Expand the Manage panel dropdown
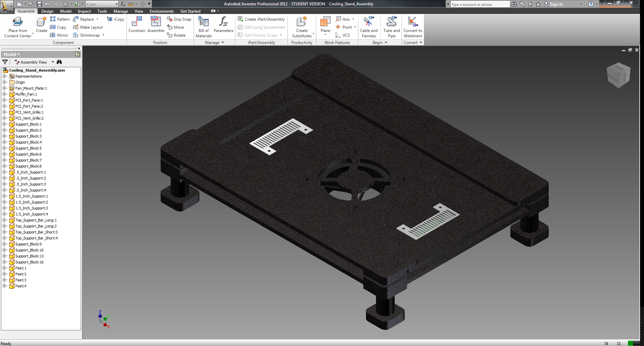Viewport: 644px width, 346px height. pos(223,43)
